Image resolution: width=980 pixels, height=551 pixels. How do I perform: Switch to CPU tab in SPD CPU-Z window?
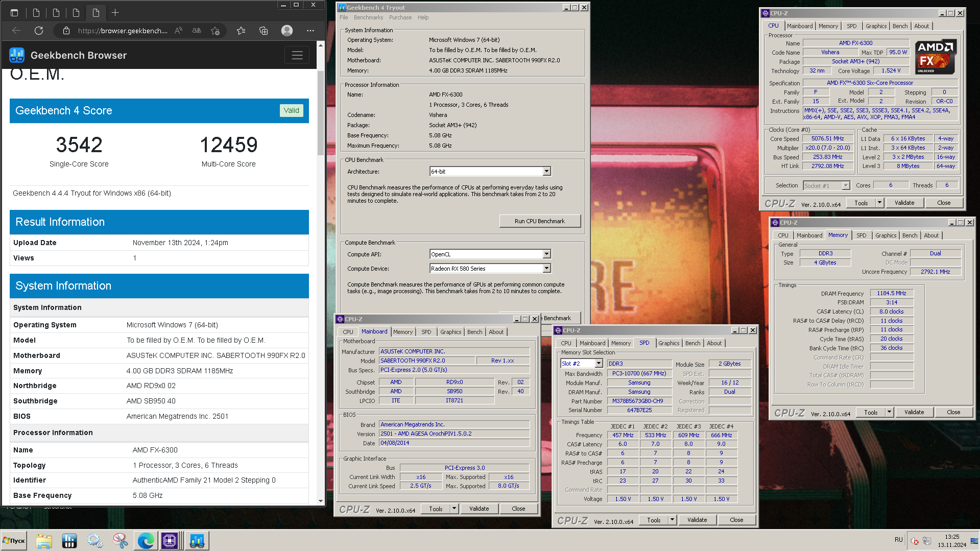[x=566, y=343]
